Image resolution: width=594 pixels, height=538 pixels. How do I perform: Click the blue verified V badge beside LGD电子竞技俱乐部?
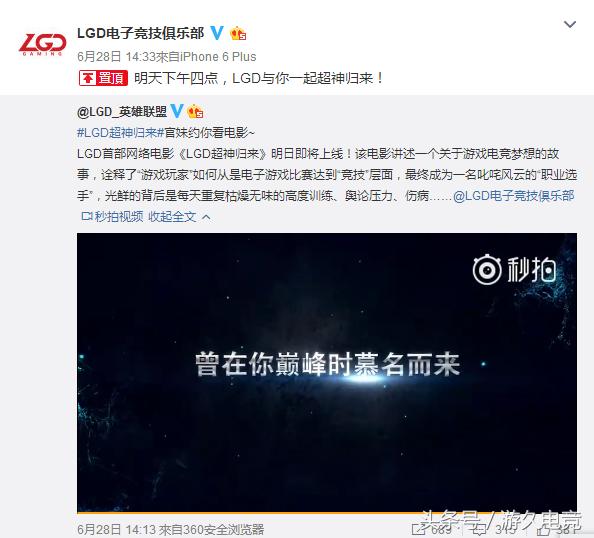click(x=217, y=33)
